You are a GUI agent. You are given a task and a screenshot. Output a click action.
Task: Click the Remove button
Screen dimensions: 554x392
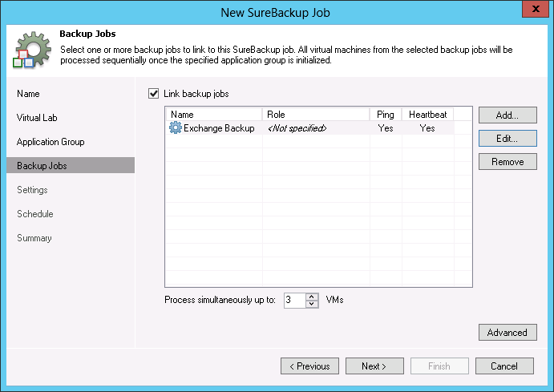[x=507, y=161]
